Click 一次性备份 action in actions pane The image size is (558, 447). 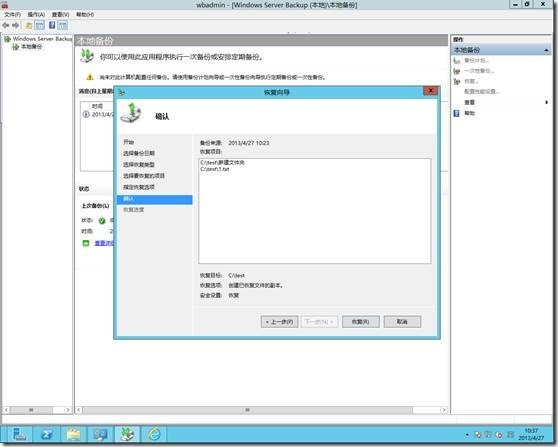pyautogui.click(x=479, y=71)
